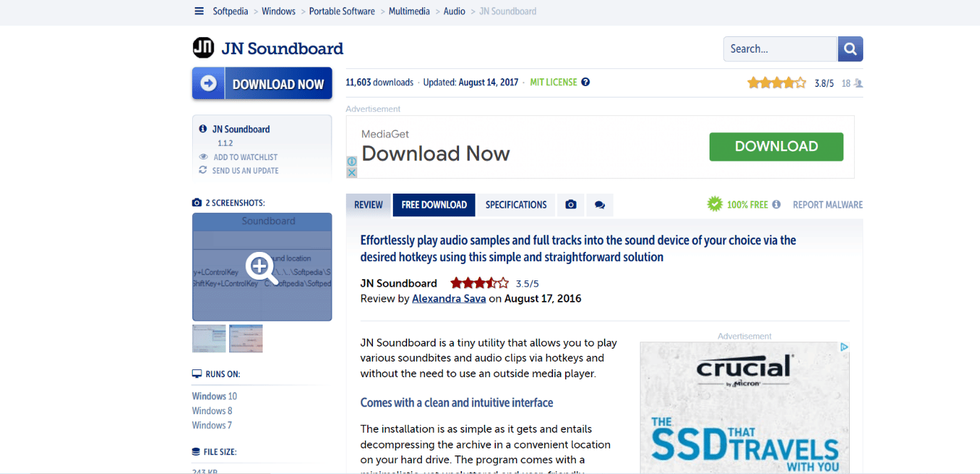The image size is (980, 474).
Task: Click the user votes icon beside 18
Action: click(858, 83)
